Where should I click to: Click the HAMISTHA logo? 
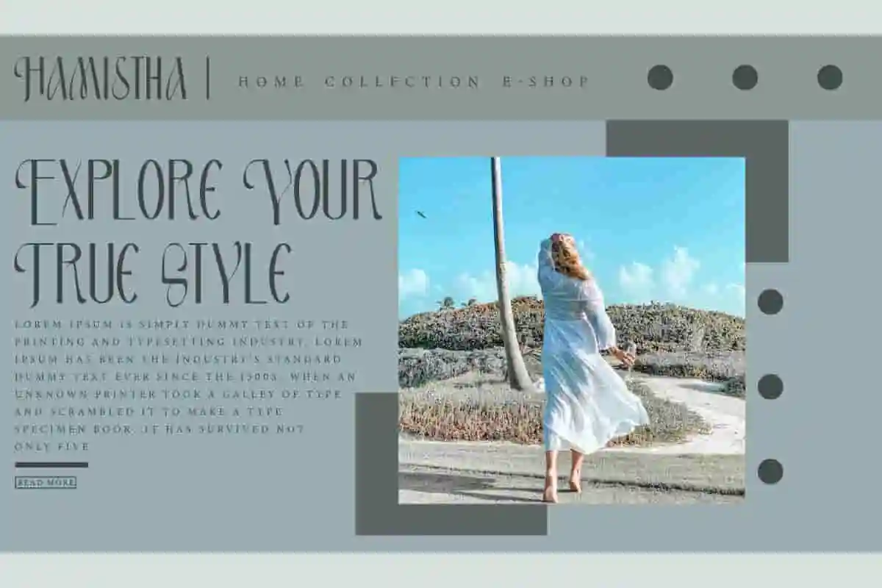pos(100,79)
